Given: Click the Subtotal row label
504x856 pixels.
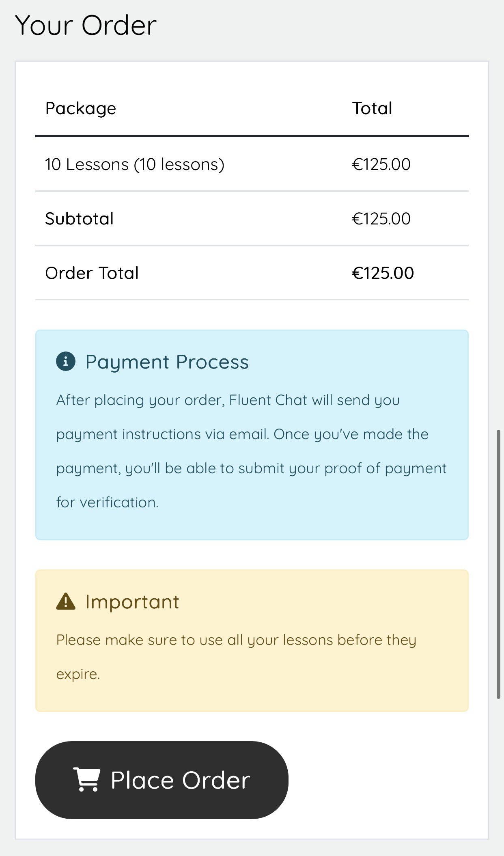Looking at the screenshot, I should pyautogui.click(x=80, y=218).
